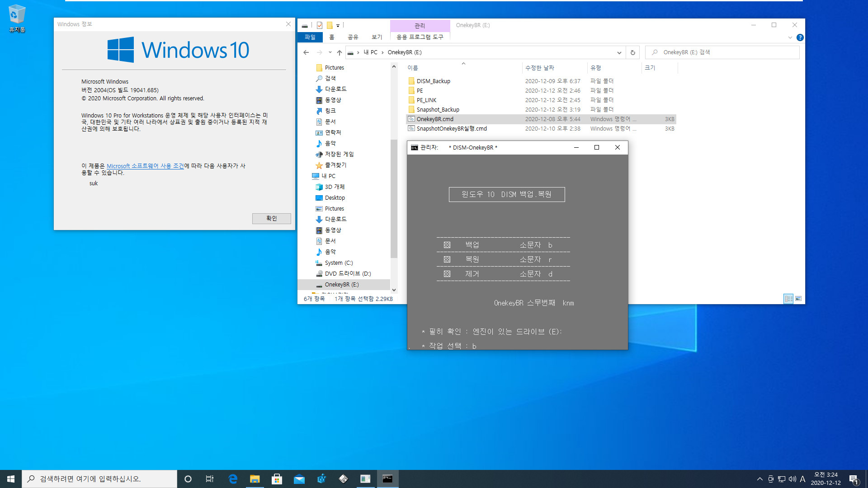Viewport: 868px width, 488px height.
Task: Click the OnekeyBR (E:) search field
Action: (722, 52)
